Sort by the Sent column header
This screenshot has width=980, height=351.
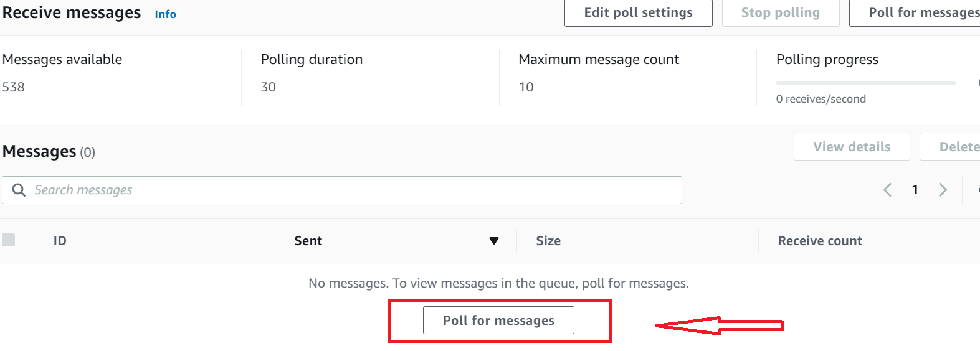[x=308, y=241]
